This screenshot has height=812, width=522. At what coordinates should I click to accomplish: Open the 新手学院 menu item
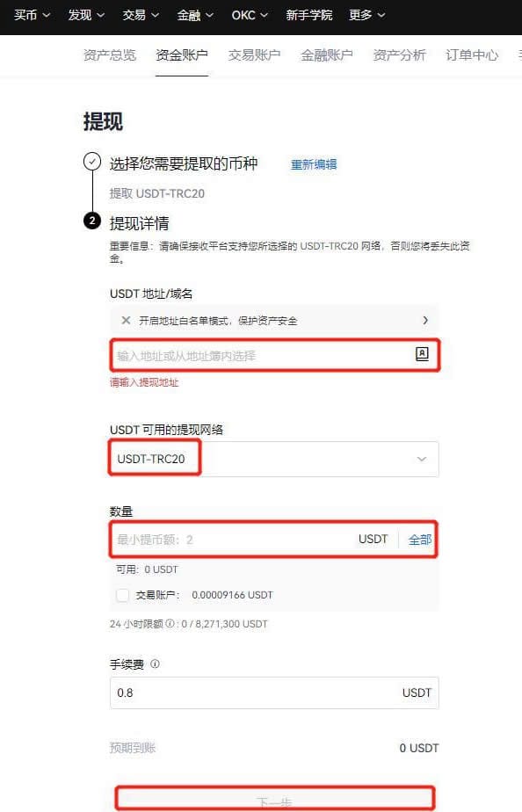(x=309, y=15)
